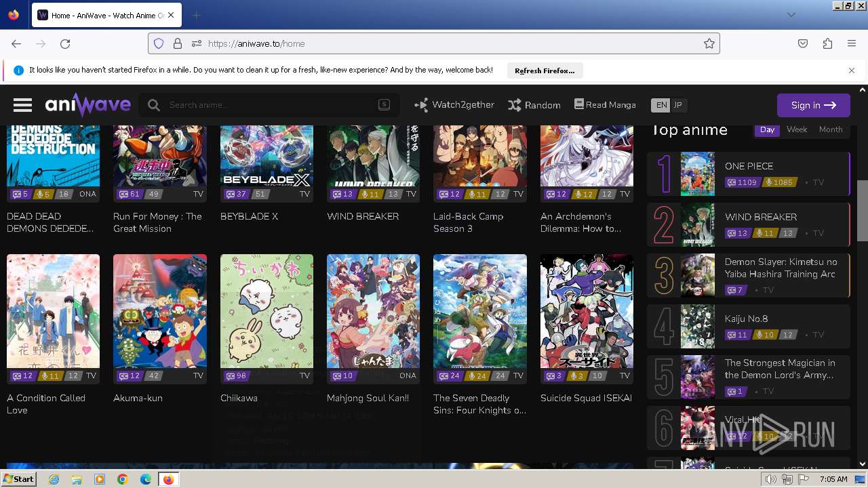Image resolution: width=868 pixels, height=488 pixels.
Task: Open Laid-Back Camp Season 3 title
Action: pos(468,222)
